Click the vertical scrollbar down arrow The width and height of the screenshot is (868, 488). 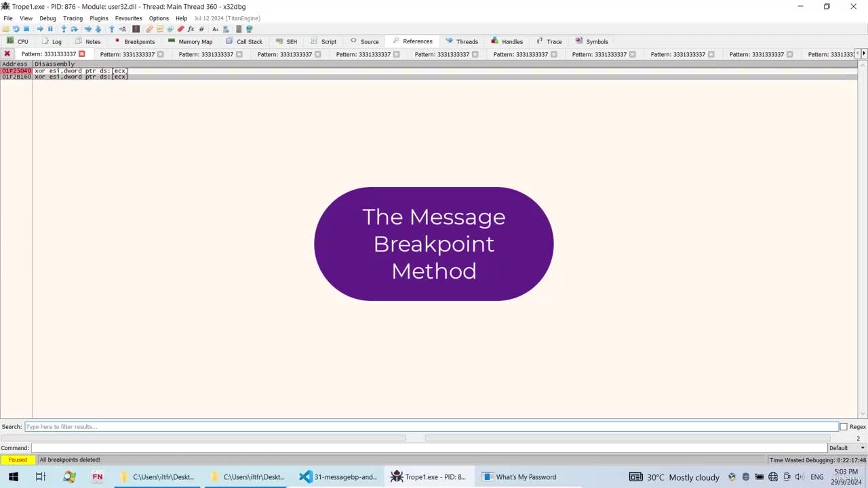[x=863, y=414]
